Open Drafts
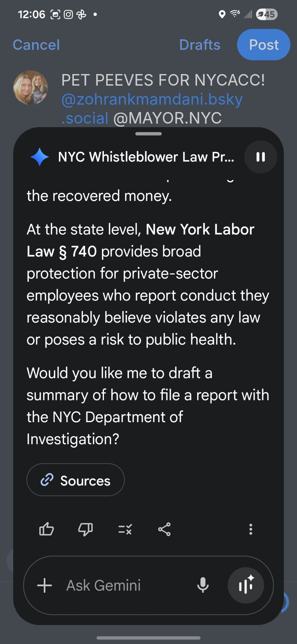The height and width of the screenshot is (644, 297). [200, 45]
